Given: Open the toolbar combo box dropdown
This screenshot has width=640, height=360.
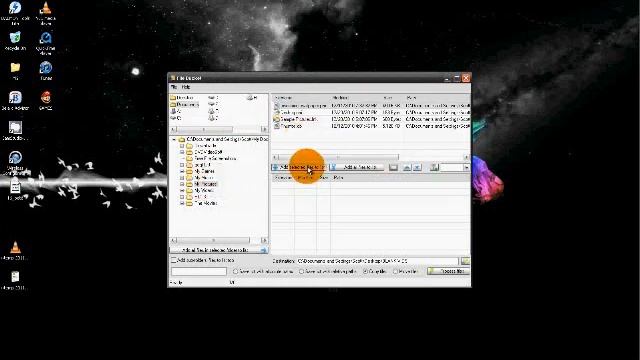Looking at the screenshot, I should click(x=466, y=167).
